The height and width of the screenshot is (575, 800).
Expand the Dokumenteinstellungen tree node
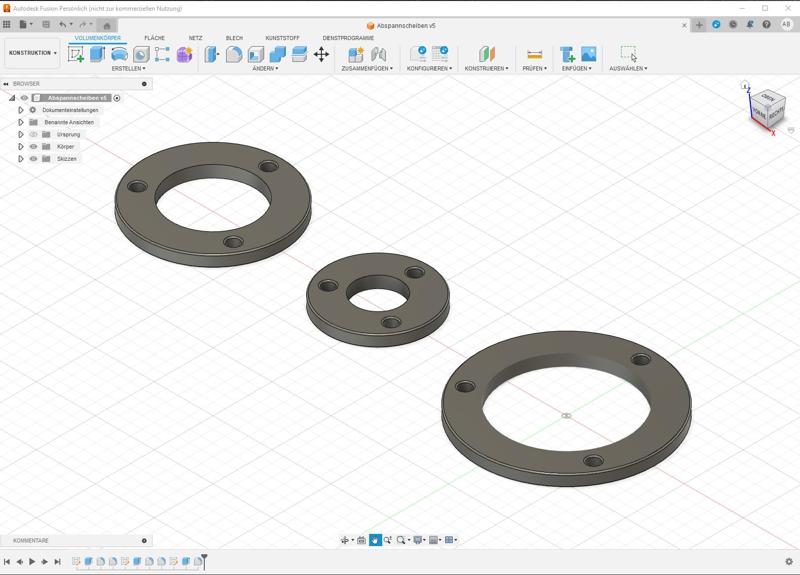pos(21,110)
